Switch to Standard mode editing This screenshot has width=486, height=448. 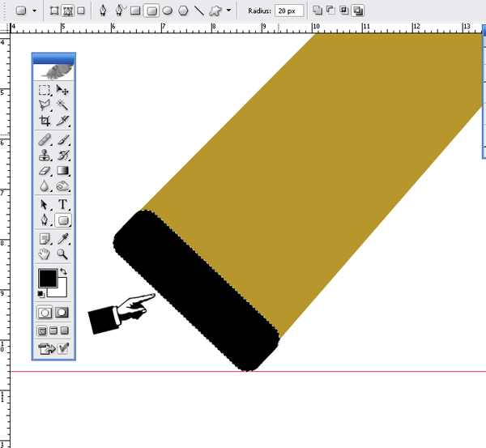[45, 313]
